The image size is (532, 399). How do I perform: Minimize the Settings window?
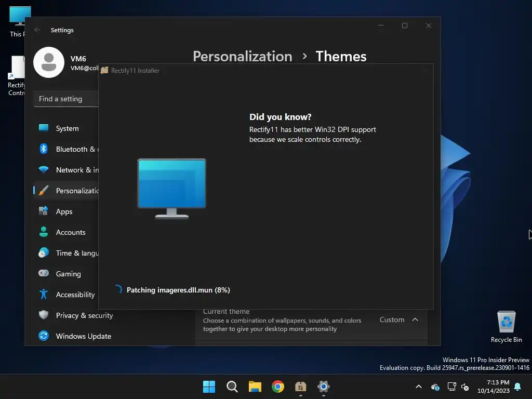tap(381, 25)
